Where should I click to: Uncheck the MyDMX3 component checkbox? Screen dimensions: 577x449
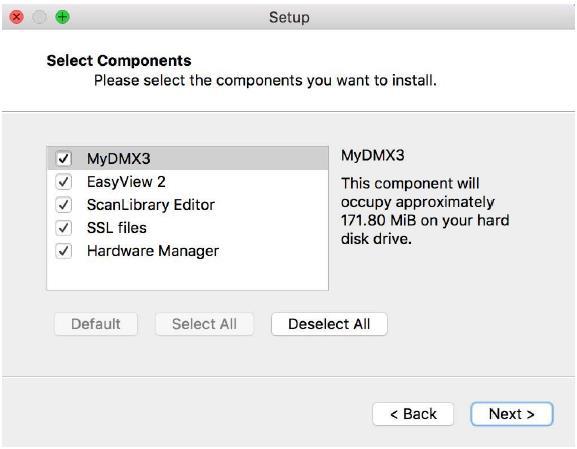tap(64, 159)
